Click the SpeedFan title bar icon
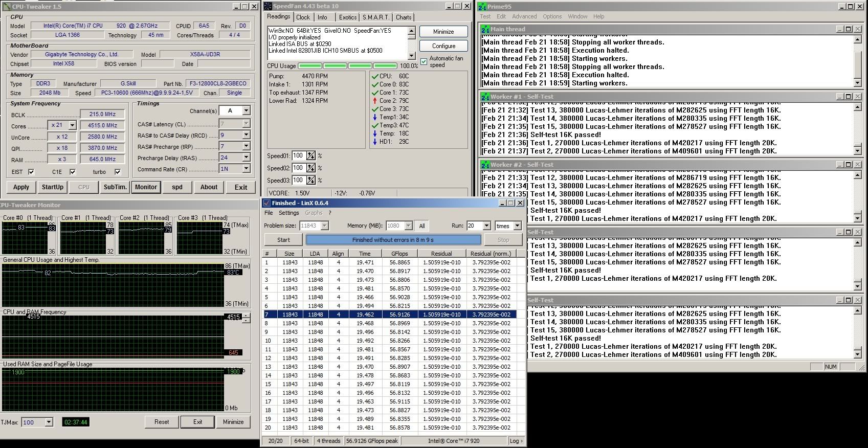 [268, 6]
